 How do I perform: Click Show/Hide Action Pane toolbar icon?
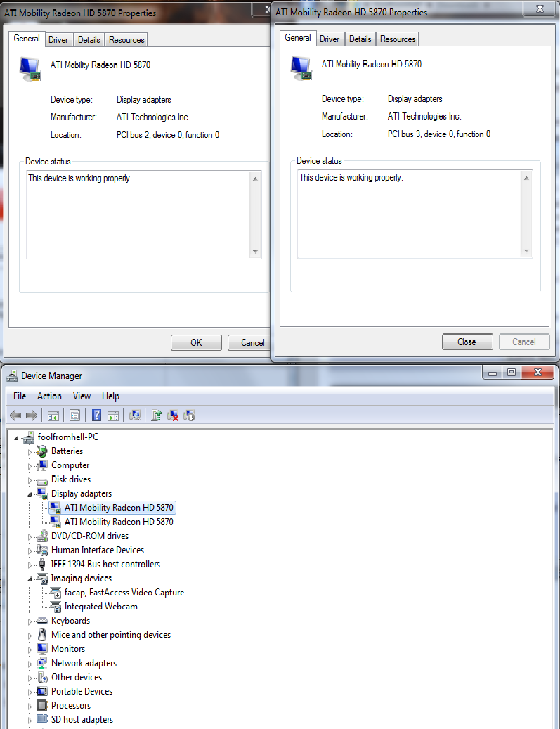coord(113,415)
